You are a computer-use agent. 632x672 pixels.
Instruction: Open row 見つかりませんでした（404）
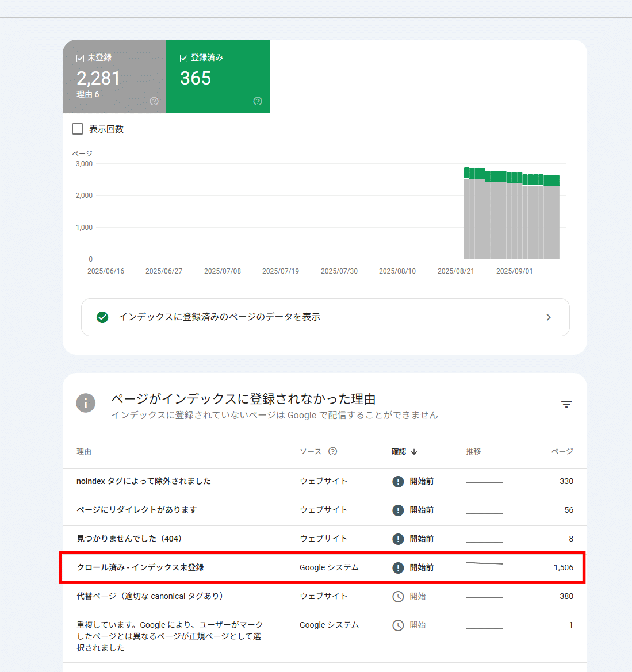324,540
